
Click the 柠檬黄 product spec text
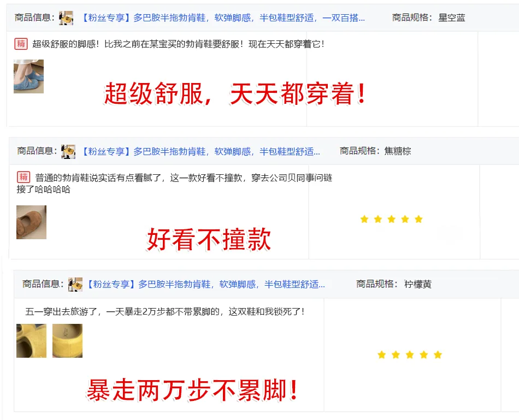(418, 284)
